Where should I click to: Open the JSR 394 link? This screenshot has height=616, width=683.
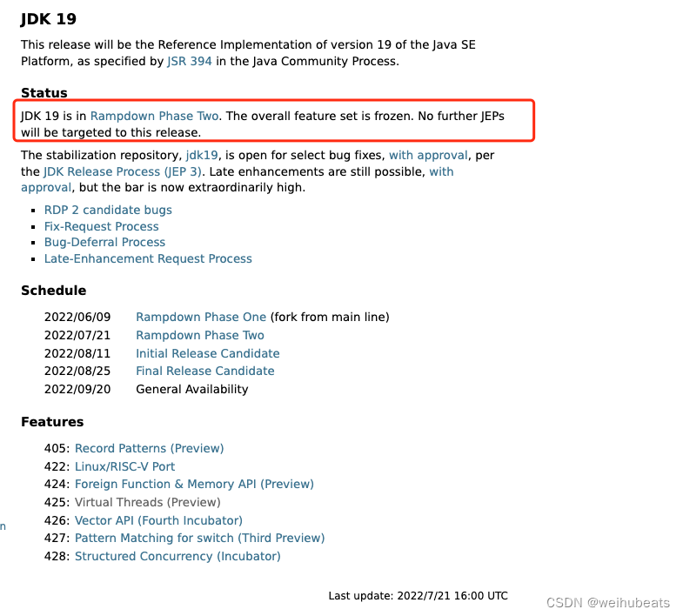point(190,61)
